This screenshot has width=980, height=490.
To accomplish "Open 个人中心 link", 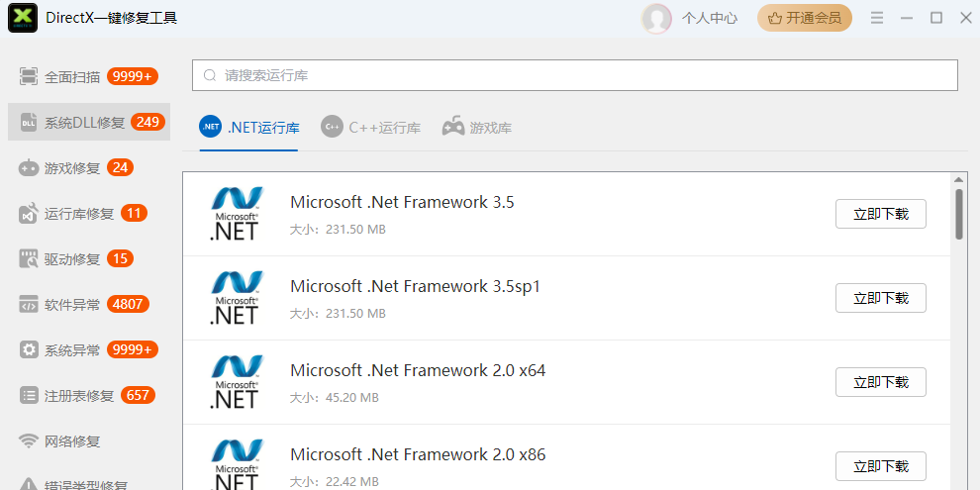I will coord(710,18).
